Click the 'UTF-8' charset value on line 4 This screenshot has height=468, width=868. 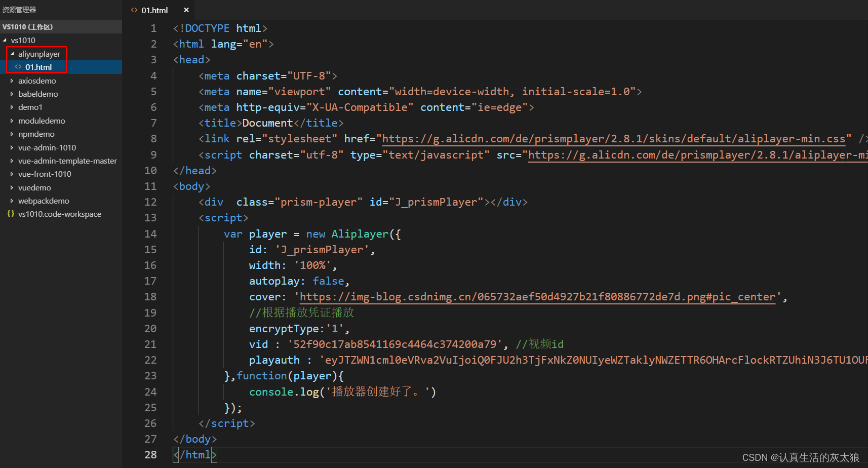[309, 76]
